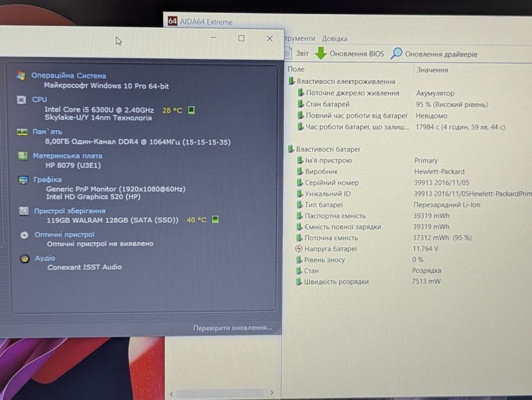Click the Звіт toolbar button
The height and width of the screenshot is (400, 532).
coord(297,53)
